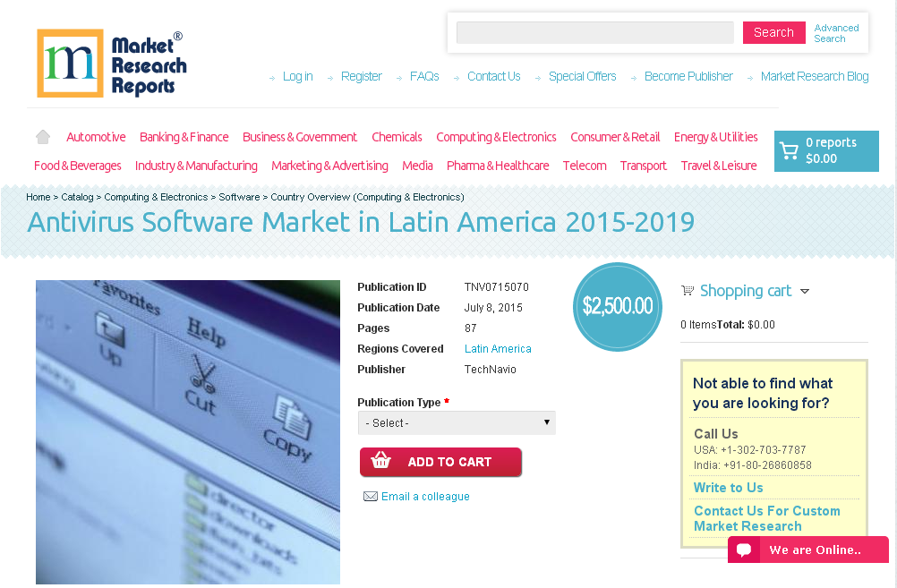
Task: Click the red Search button
Action: click(x=773, y=31)
